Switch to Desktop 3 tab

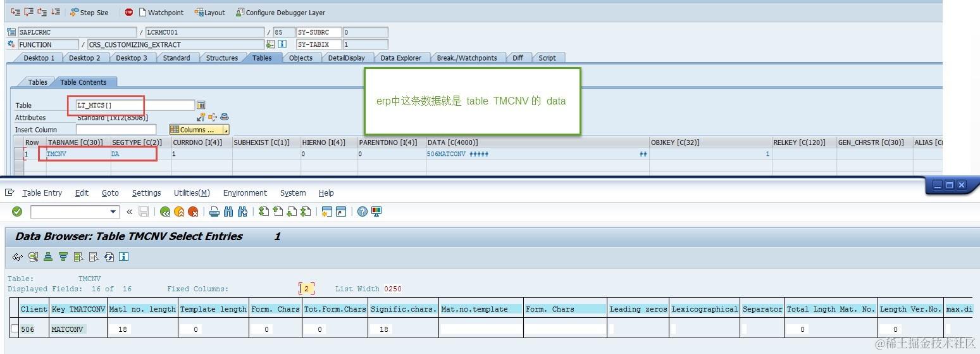click(131, 58)
